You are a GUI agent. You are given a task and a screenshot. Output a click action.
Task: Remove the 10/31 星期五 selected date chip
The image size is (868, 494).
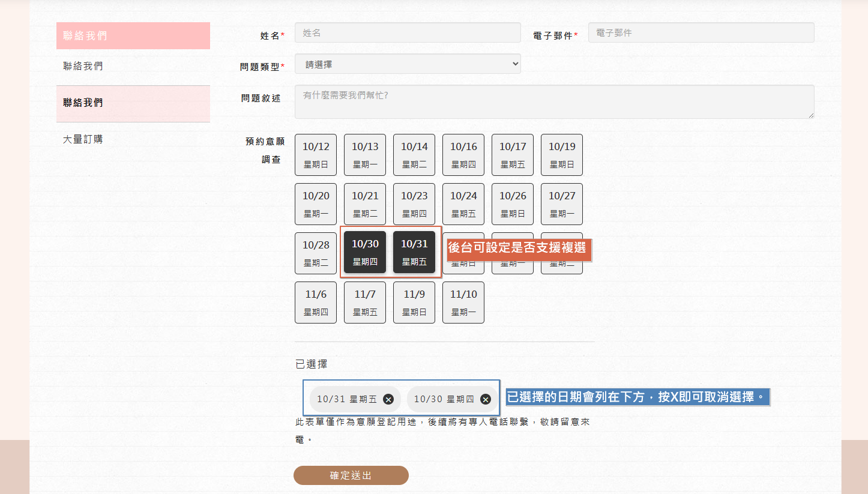click(388, 400)
